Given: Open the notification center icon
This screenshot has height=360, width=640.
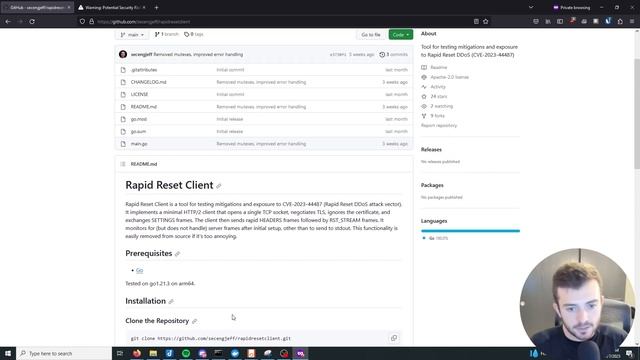Looking at the screenshot, I should pyautogui.click(x=629, y=353).
